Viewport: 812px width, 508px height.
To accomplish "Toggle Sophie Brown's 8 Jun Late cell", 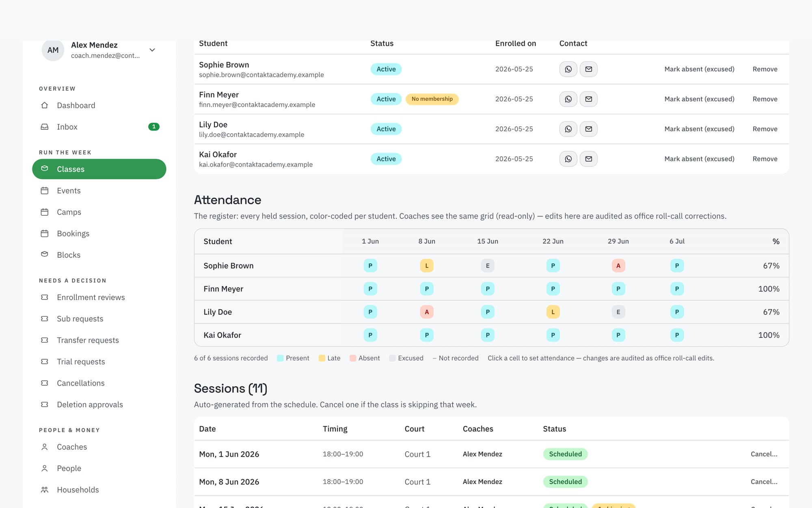I will pos(427,266).
